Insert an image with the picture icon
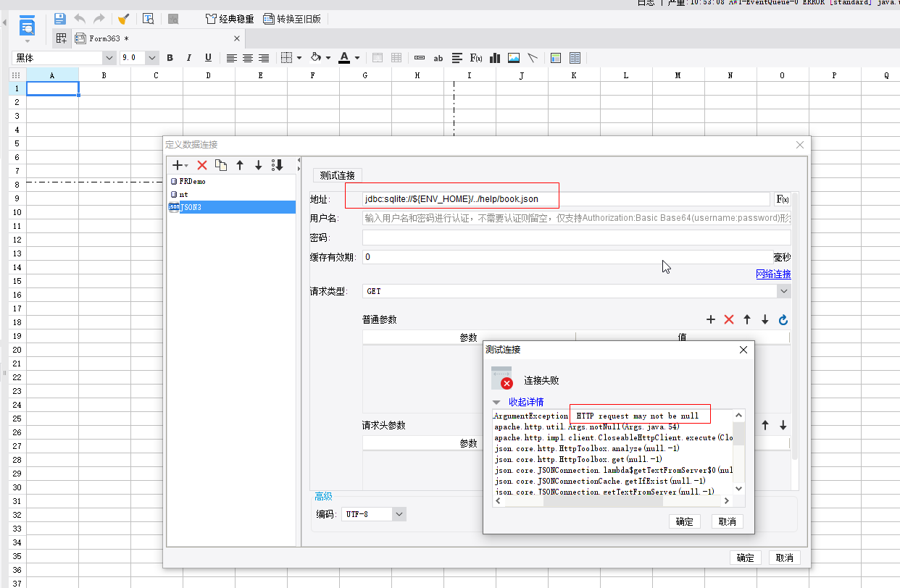 514,58
